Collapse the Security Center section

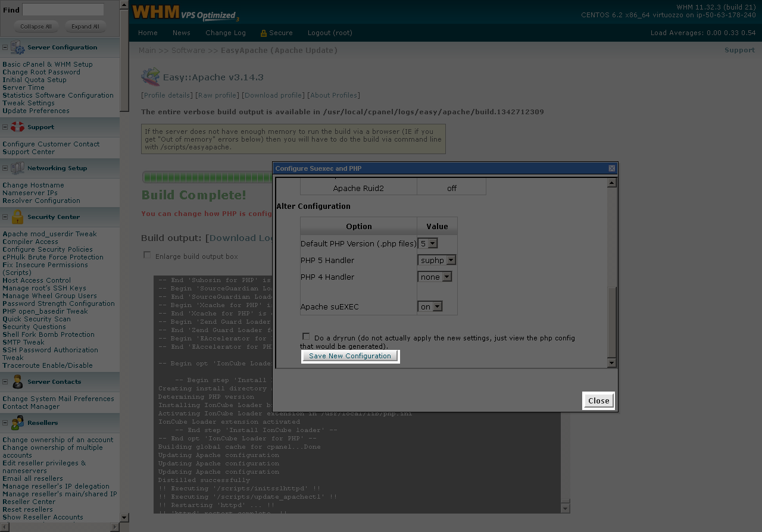click(x=5, y=217)
